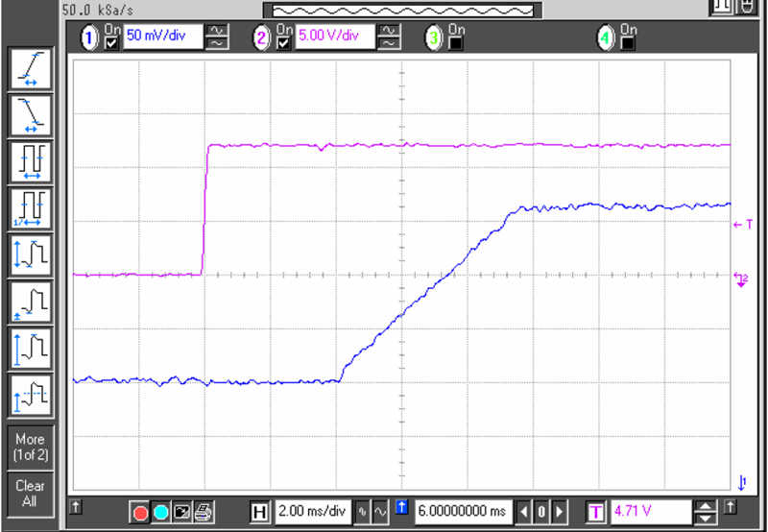Click up-arrow icon right of trigger stepper
The height and width of the screenshot is (532, 768).
coord(730,506)
